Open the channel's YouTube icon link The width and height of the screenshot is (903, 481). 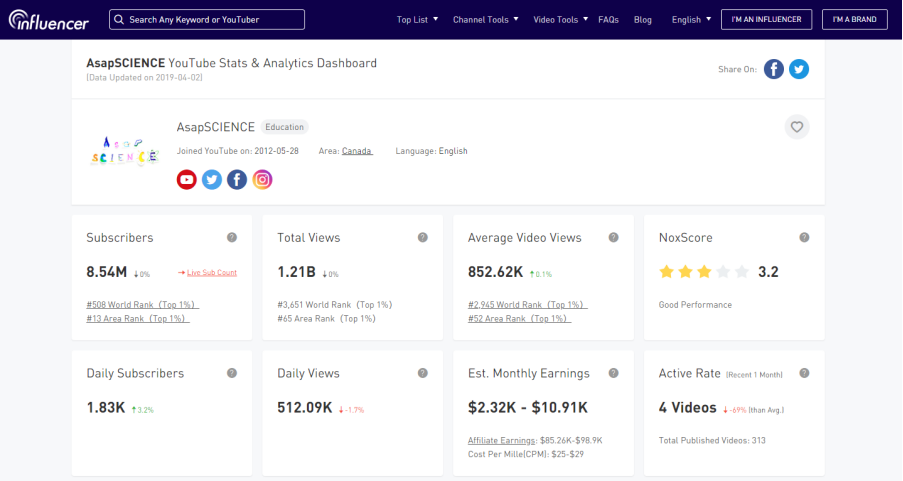point(187,180)
